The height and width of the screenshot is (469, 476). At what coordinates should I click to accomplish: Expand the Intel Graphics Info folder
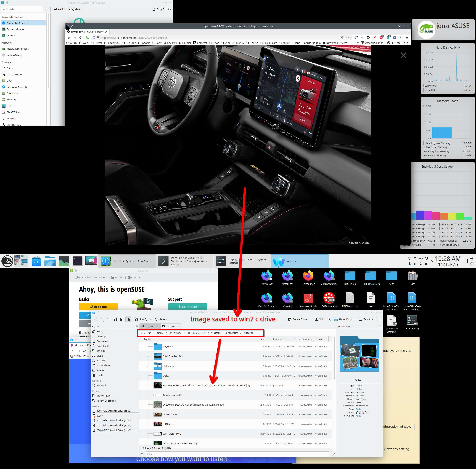pyautogui.click(x=148, y=356)
